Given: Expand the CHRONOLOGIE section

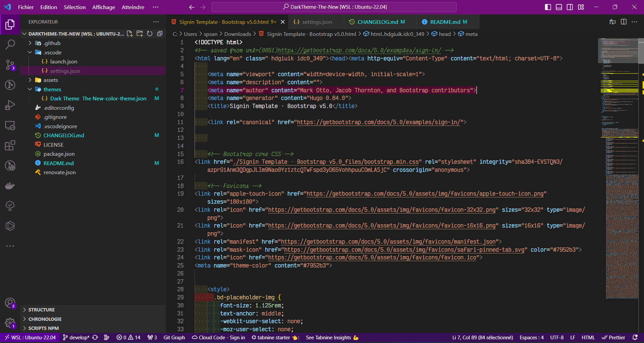Looking at the screenshot, I should tap(93, 319).
